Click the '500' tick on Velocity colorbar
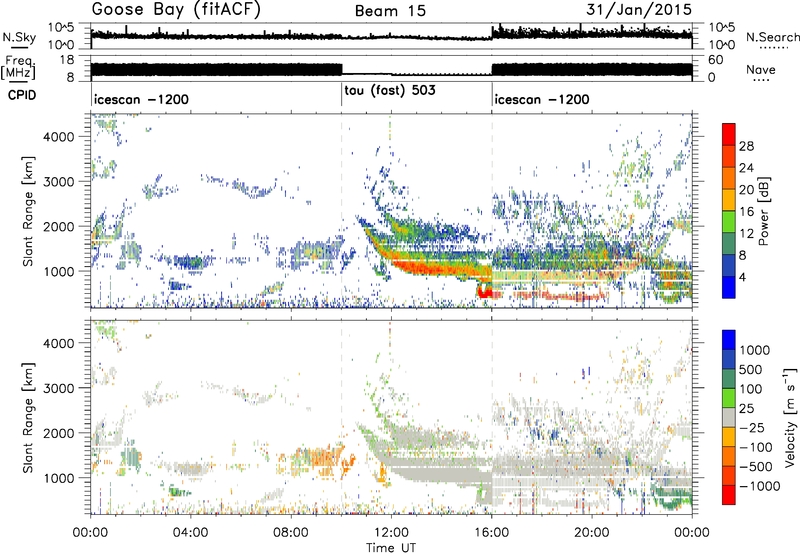800x554 pixels. 751,369
